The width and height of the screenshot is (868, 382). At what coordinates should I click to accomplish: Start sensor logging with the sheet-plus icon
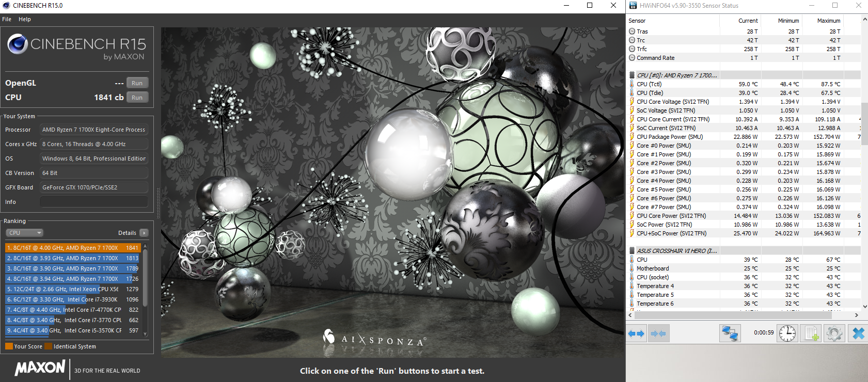tap(811, 333)
